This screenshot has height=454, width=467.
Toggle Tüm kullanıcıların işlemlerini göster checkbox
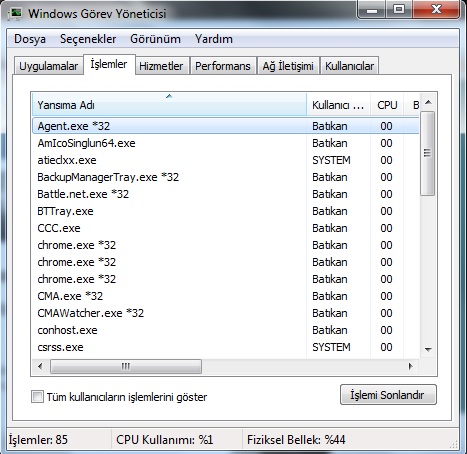(x=37, y=397)
